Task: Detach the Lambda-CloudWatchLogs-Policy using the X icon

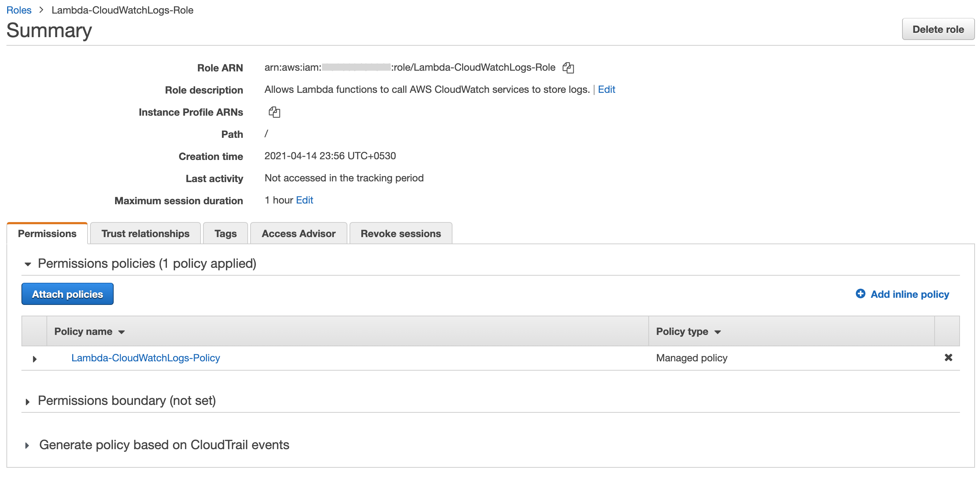Action: pyautogui.click(x=948, y=357)
